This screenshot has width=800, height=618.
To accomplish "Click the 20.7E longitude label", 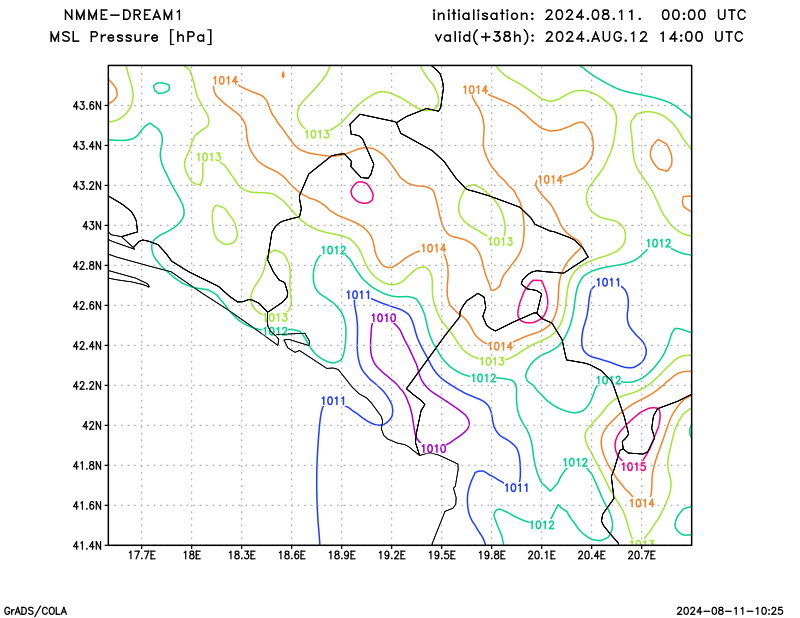I will tap(641, 556).
